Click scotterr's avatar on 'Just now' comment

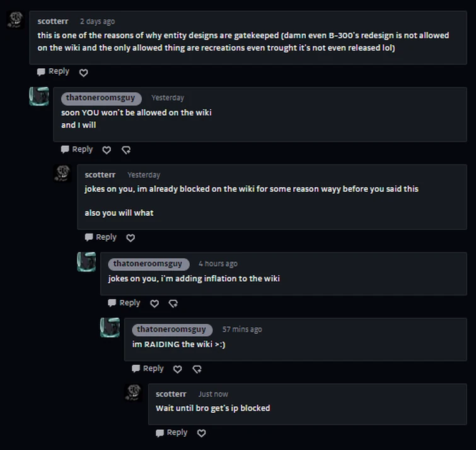pos(133,393)
